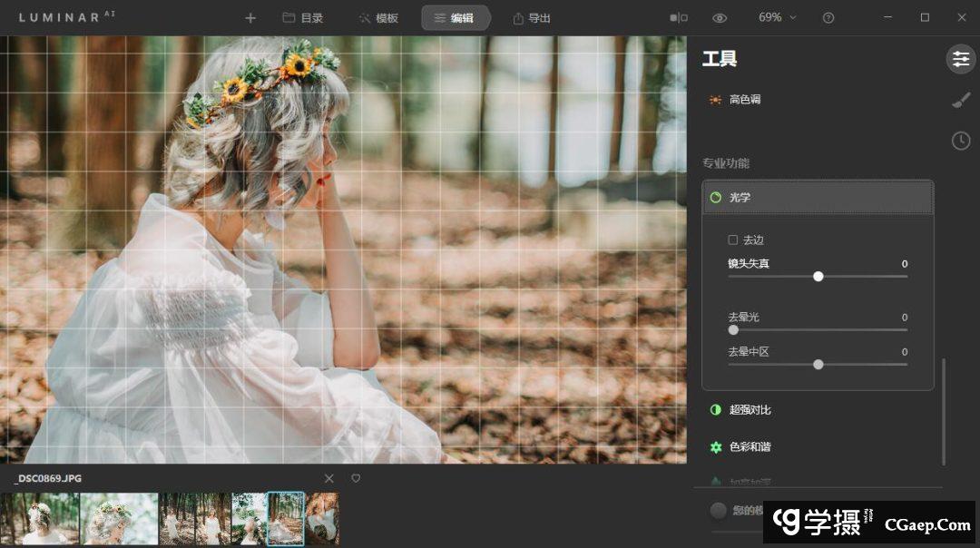
Task: Select the first filmstrip thumbnail
Action: (x=40, y=519)
